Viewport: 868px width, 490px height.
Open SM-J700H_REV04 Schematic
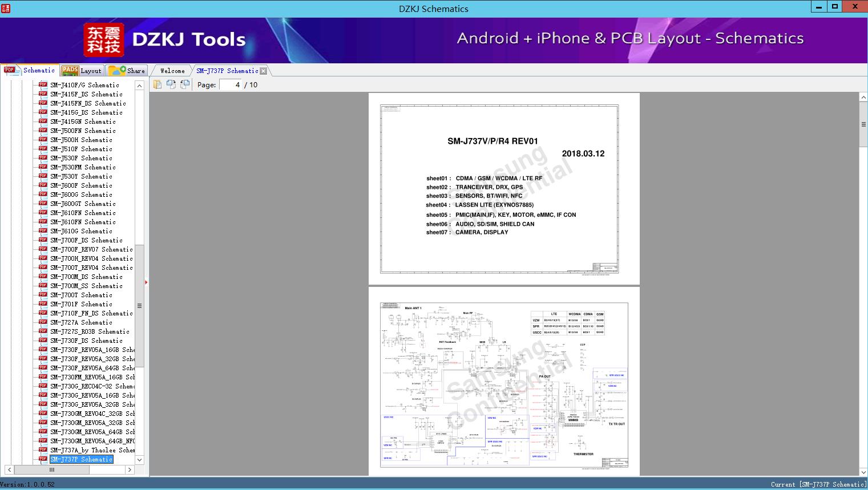pyautogui.click(x=91, y=258)
